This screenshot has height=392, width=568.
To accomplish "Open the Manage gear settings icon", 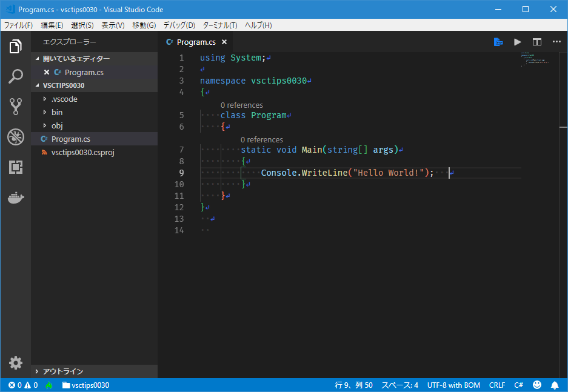I will (x=16, y=362).
